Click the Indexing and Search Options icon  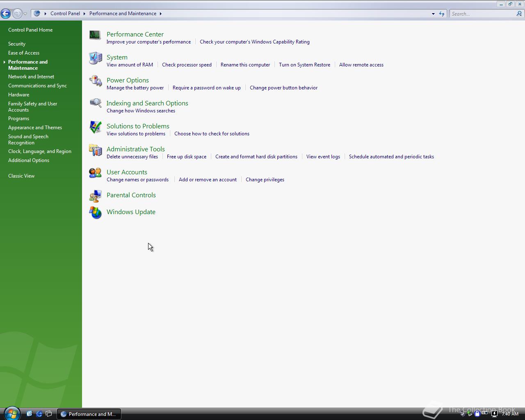pos(95,104)
